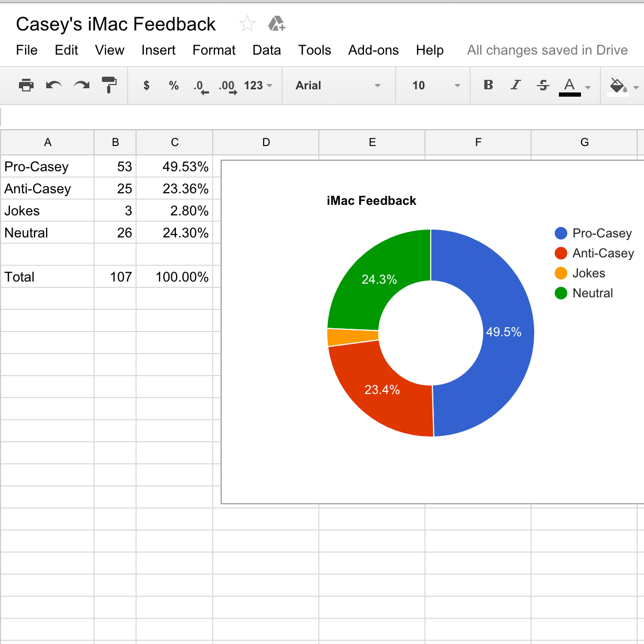Click the Pro-Casey cell
The image size is (644, 644).
(x=47, y=167)
